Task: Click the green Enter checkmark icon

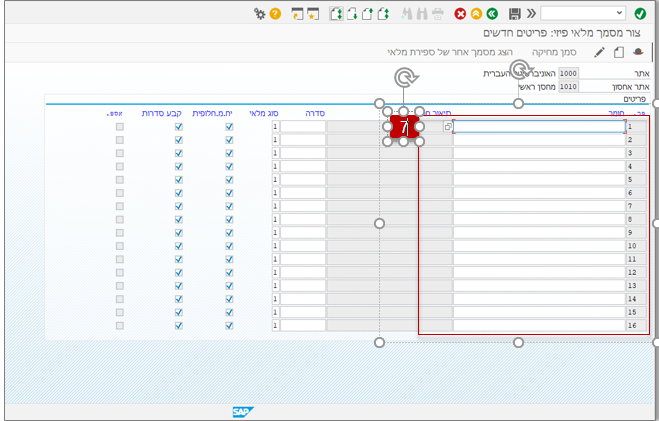Action: [x=640, y=14]
